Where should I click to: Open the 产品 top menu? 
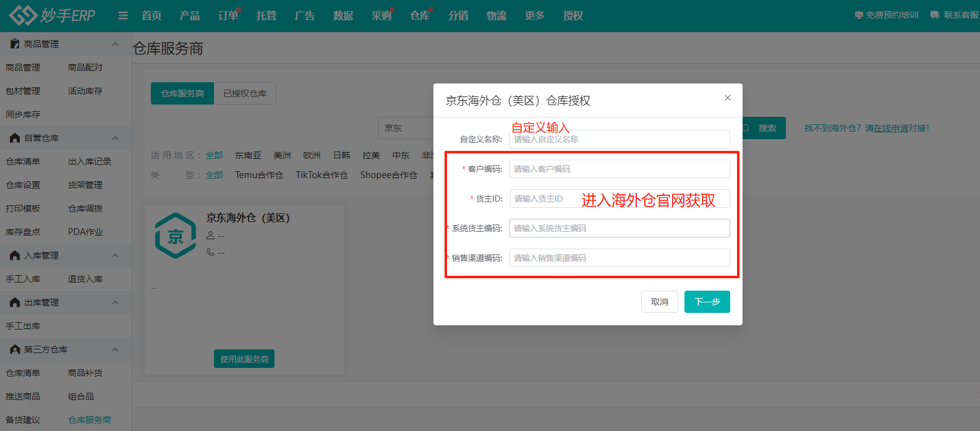(x=190, y=15)
